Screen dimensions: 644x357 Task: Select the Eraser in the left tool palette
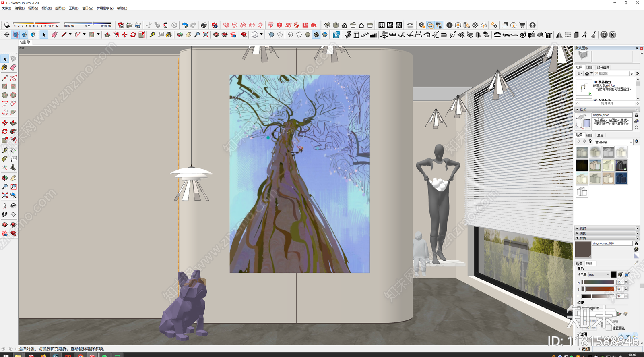click(x=13, y=67)
